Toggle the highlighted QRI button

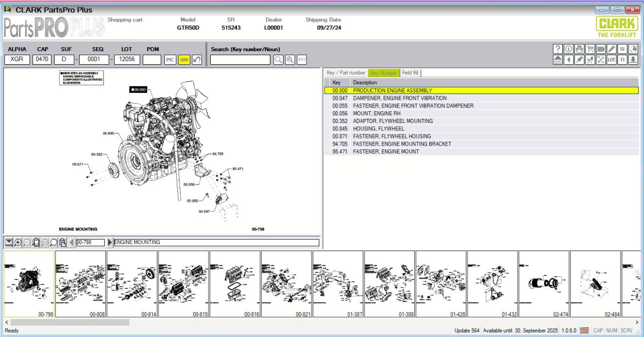184,60
